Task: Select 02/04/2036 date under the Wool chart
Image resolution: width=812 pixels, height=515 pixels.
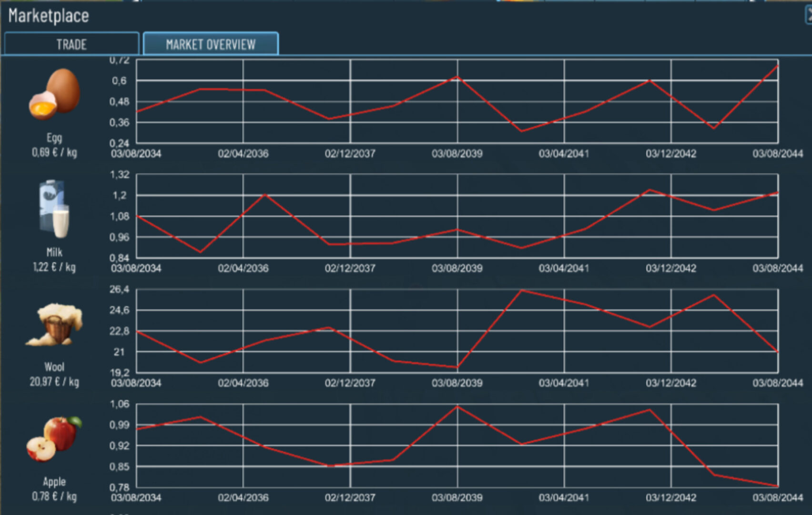Action: point(243,383)
